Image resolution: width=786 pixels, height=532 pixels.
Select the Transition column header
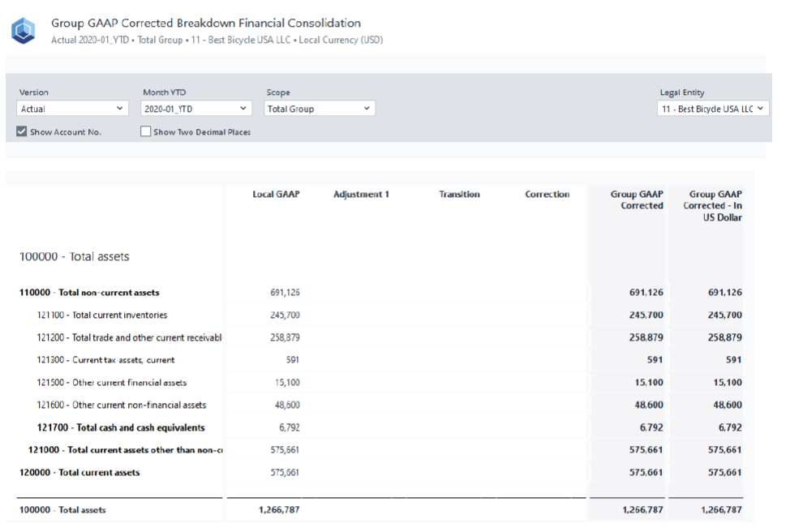coord(459,195)
